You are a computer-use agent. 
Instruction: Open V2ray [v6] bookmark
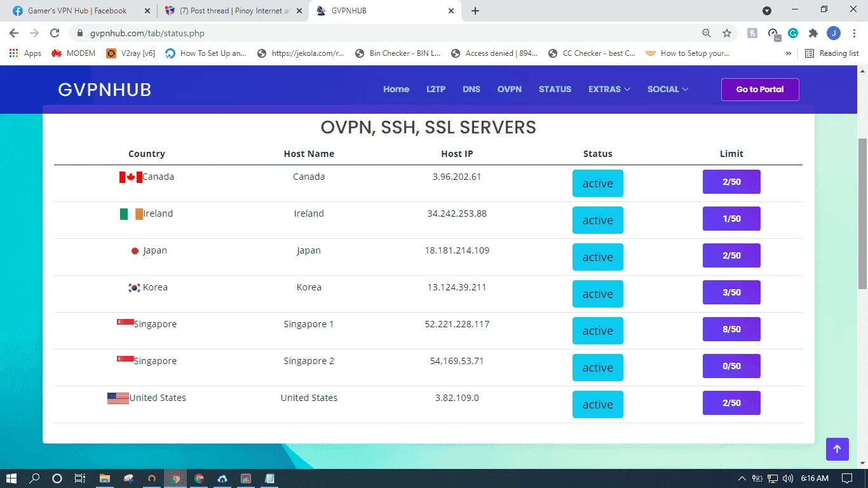[x=130, y=53]
